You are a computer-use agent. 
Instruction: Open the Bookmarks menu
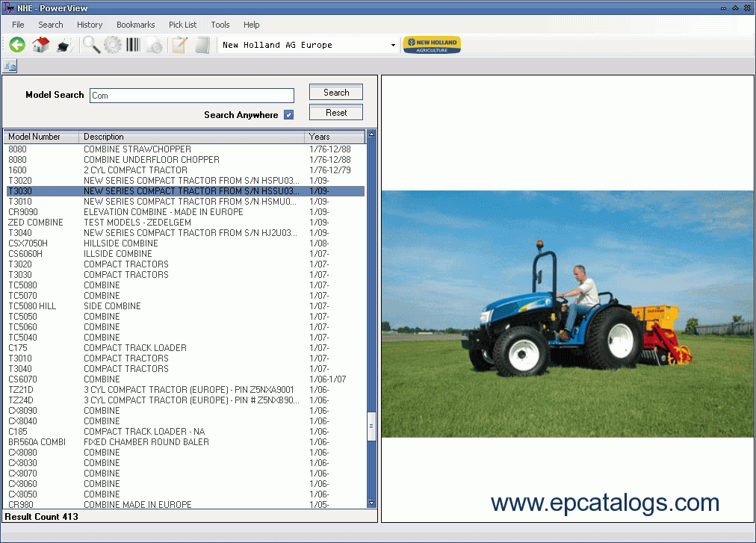point(135,25)
